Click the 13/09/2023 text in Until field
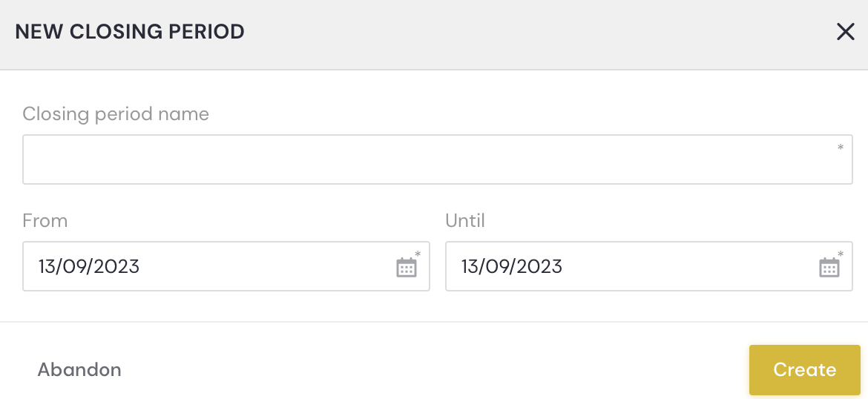 pos(511,267)
